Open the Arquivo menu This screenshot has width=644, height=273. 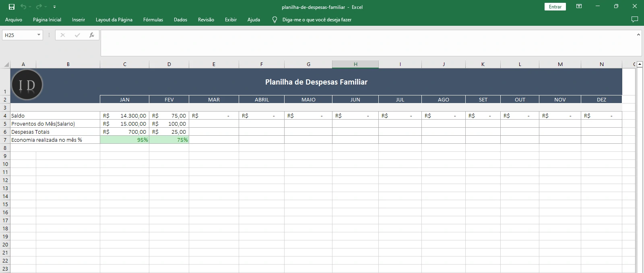[x=14, y=19]
